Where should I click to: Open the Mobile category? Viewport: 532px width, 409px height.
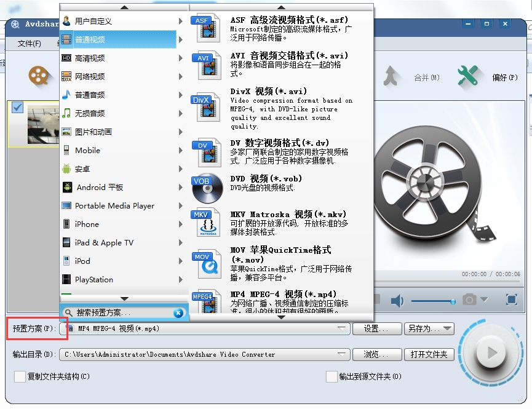click(x=118, y=150)
